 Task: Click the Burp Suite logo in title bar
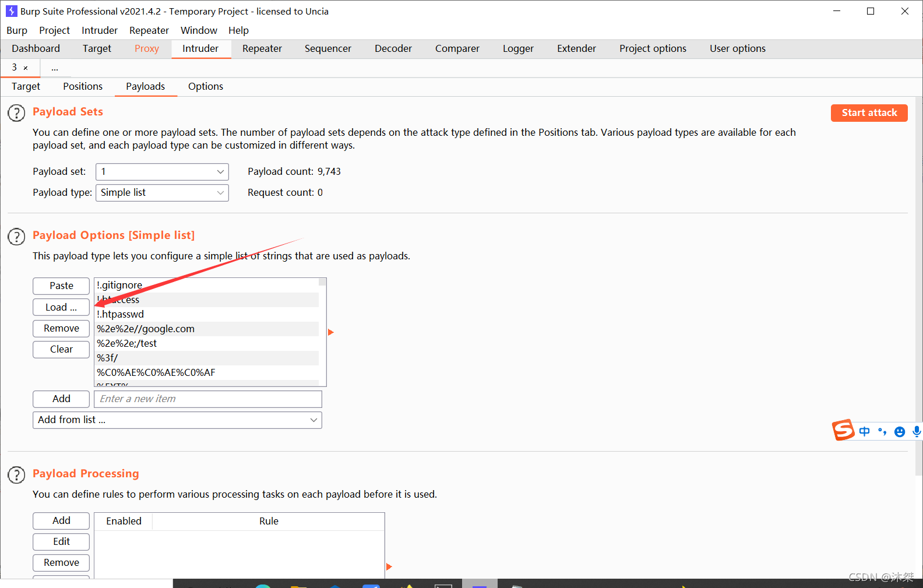coord(11,11)
